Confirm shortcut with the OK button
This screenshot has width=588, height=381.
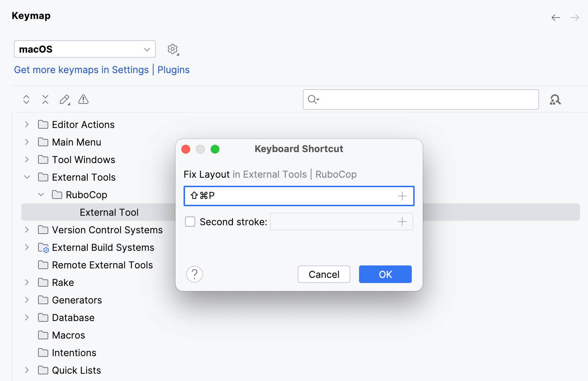click(385, 274)
